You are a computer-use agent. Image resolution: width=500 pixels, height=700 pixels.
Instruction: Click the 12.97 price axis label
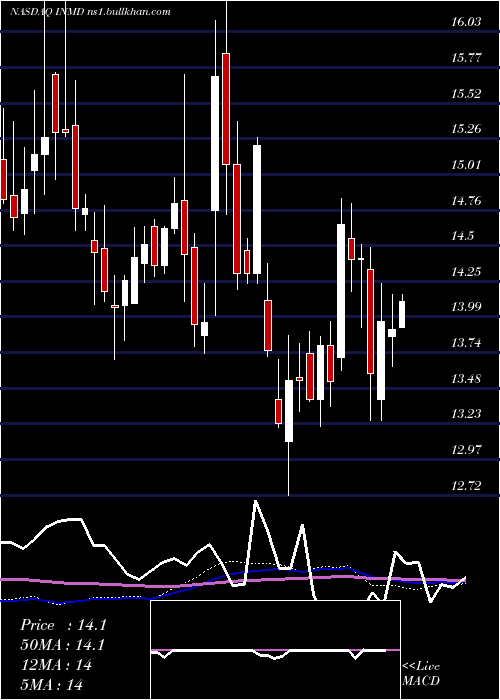[466, 449]
